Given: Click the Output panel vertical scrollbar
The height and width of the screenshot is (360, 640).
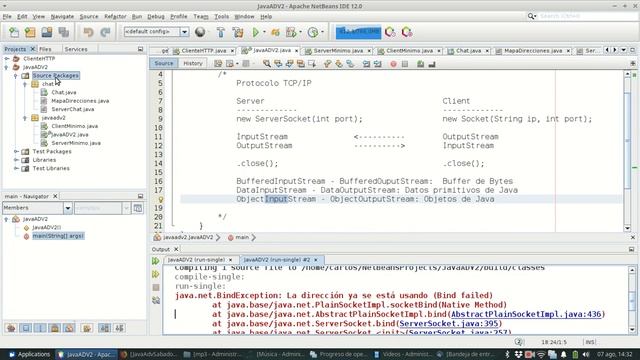Looking at the screenshot, I should click(x=632, y=300).
